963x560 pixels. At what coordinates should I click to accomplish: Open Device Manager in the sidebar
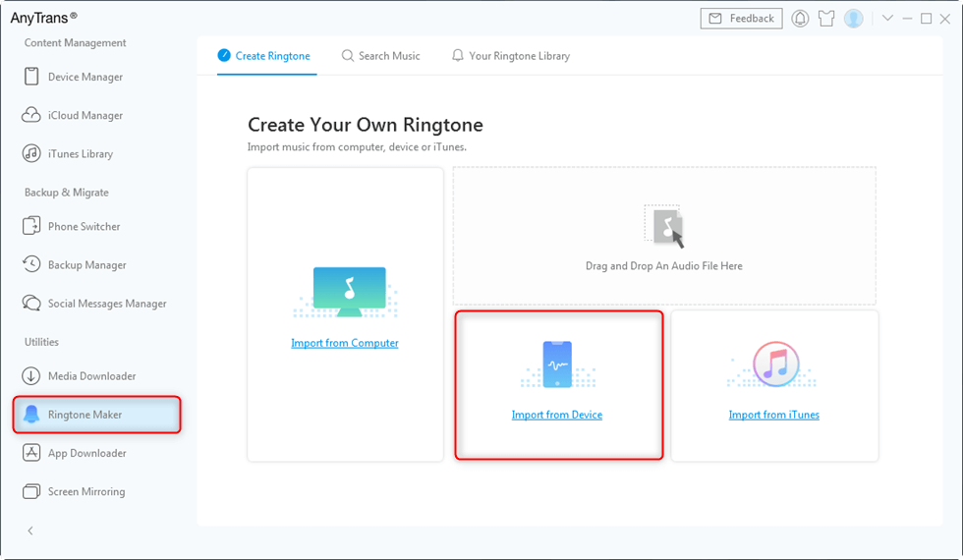pos(85,77)
